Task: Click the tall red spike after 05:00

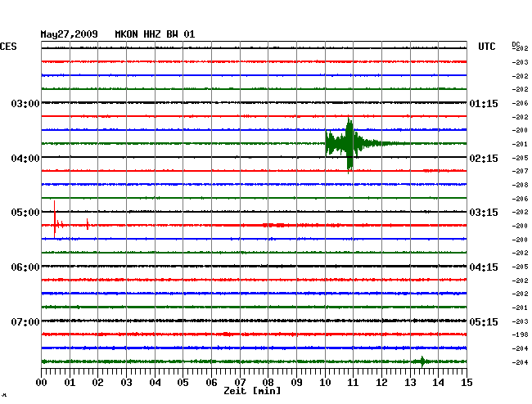Action: (54, 219)
